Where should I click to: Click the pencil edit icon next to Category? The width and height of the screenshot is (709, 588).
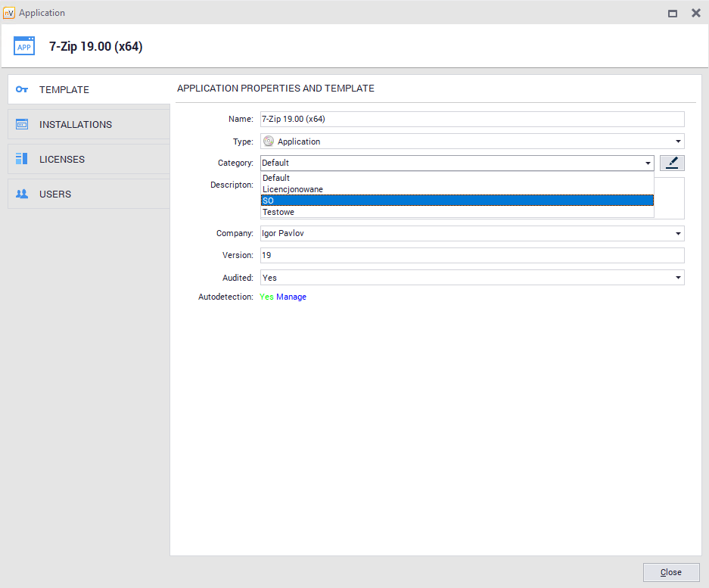click(x=671, y=163)
